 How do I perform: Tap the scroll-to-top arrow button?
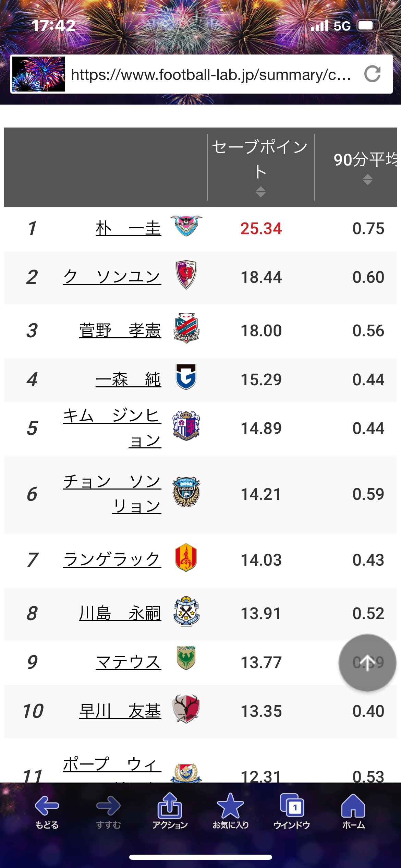pos(367,663)
